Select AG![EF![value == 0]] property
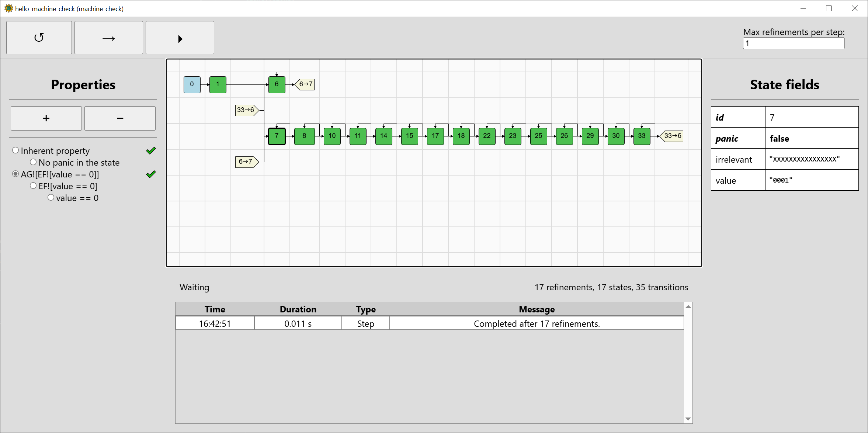 pos(15,174)
